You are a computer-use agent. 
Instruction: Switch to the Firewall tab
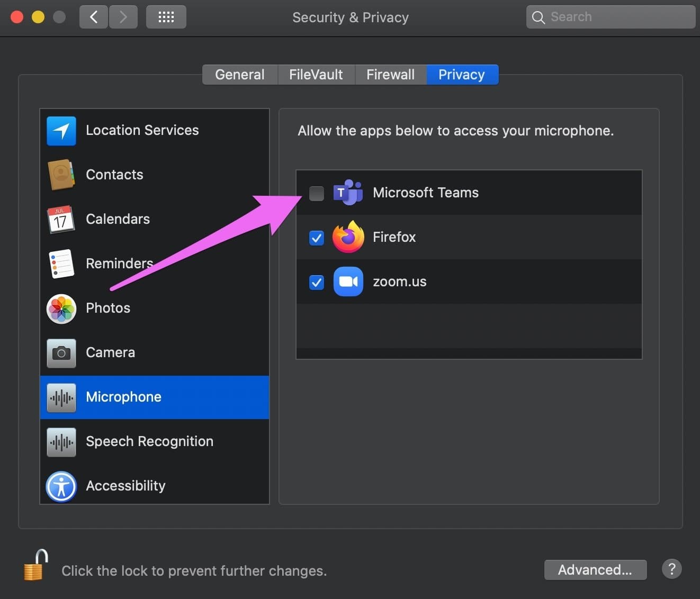[391, 75]
